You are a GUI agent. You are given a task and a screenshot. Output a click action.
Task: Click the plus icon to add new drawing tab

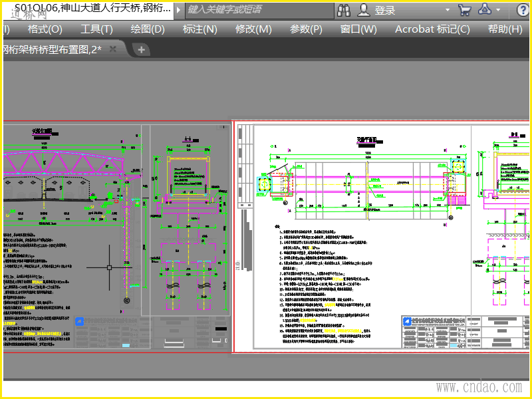(142, 50)
